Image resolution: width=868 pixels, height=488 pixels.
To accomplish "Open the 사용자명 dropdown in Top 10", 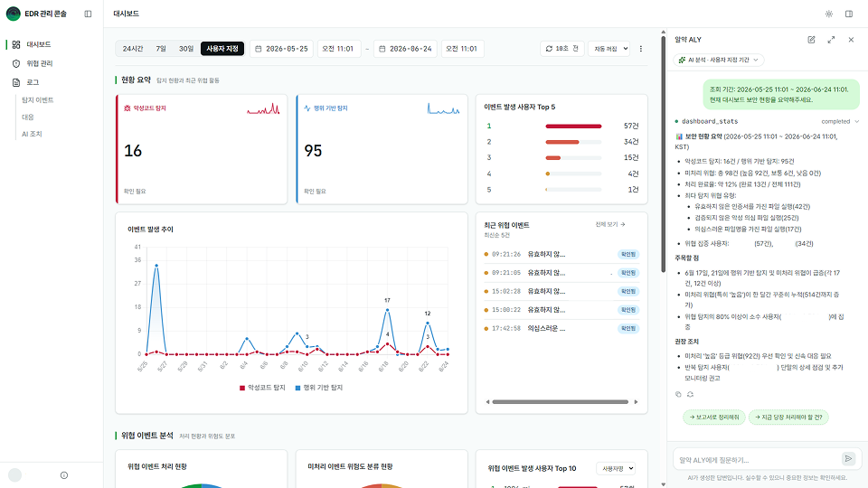I will click(x=616, y=469).
